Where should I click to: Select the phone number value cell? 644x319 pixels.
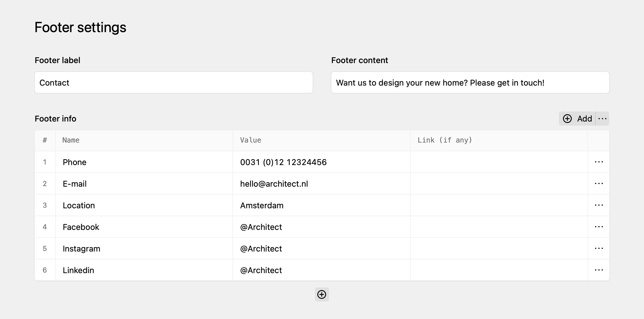(x=321, y=162)
